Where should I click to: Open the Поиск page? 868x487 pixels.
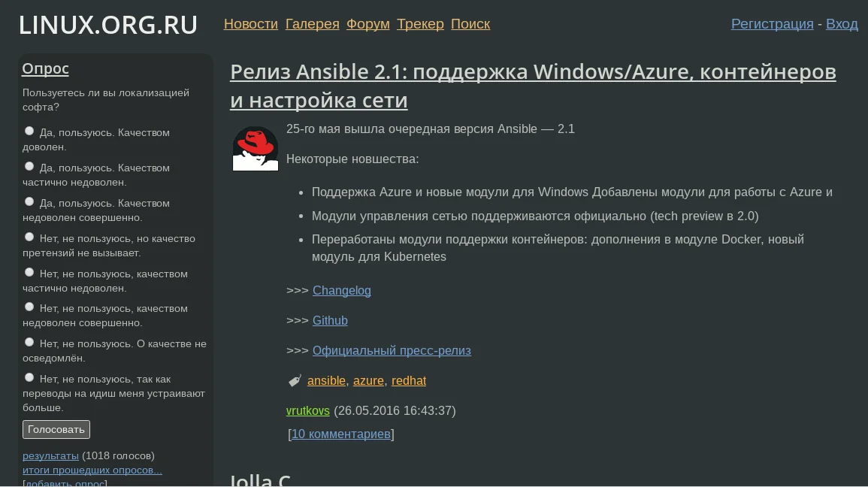point(470,24)
